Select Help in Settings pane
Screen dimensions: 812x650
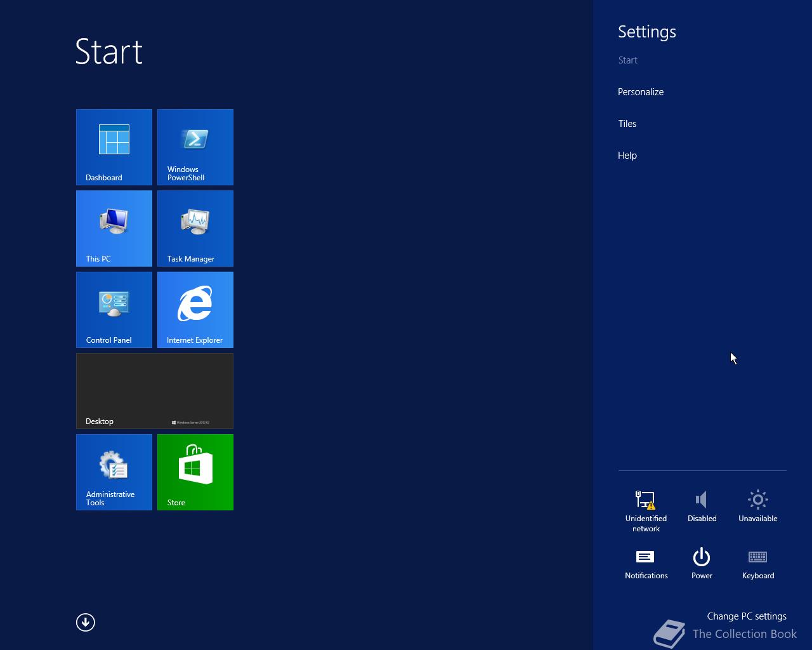[x=627, y=156]
